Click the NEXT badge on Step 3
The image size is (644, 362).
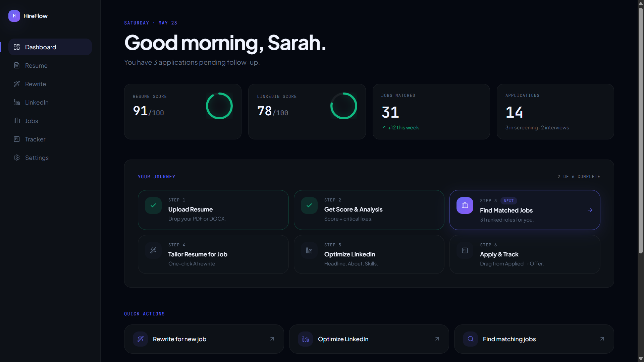coord(509,201)
